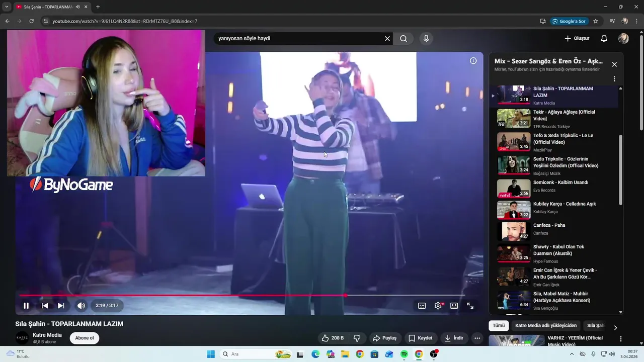644x362 pixels.
Task: Bookmark this page with star icon
Action: tap(596, 21)
